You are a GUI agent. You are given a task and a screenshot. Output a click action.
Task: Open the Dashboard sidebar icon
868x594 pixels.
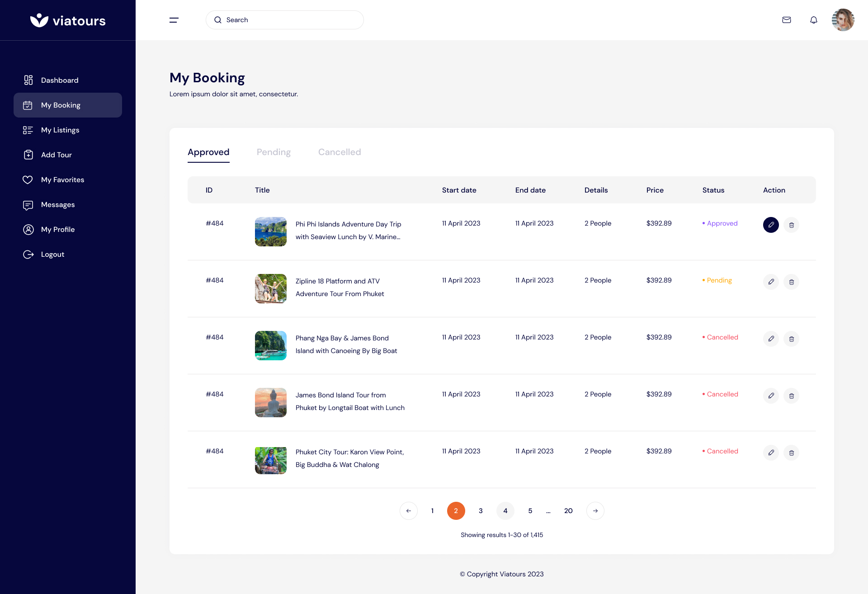28,80
